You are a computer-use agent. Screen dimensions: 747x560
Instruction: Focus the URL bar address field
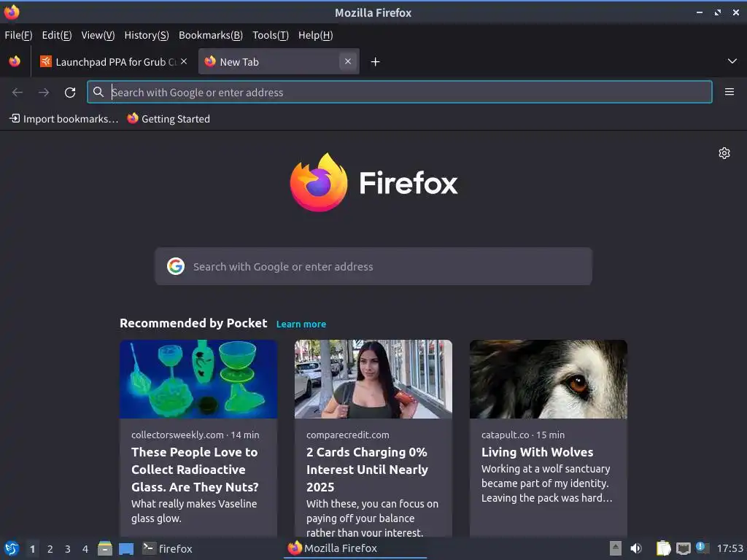(x=399, y=92)
